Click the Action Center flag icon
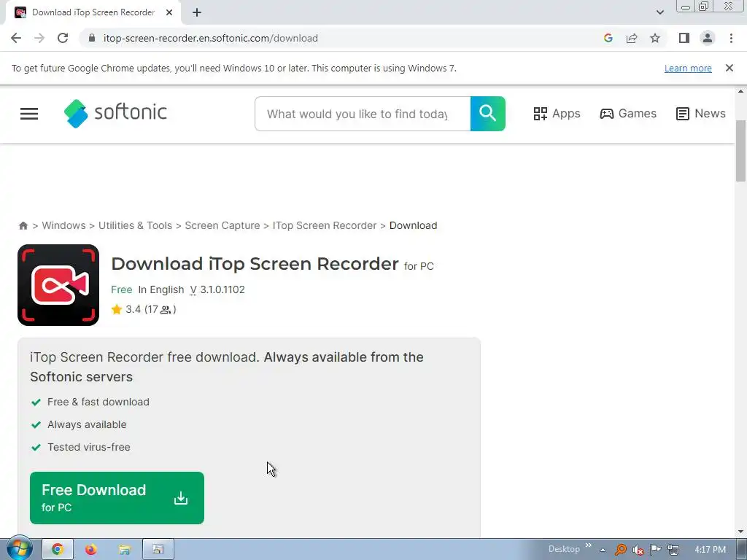 656,550
